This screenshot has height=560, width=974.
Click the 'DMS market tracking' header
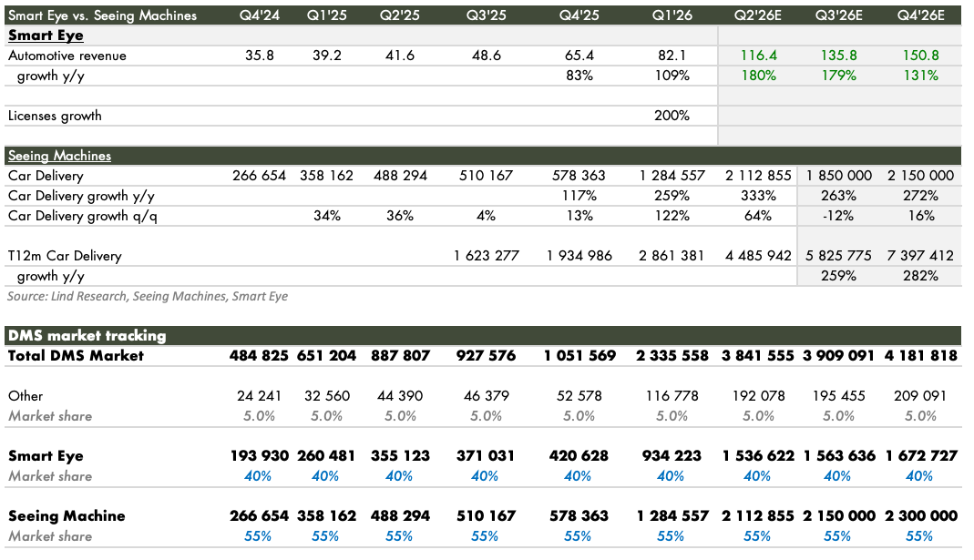click(87, 336)
